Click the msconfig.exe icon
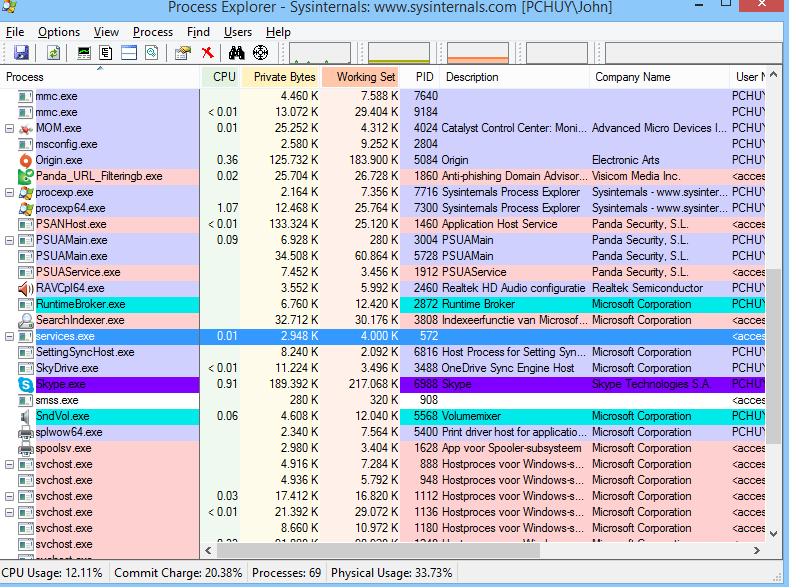Viewport: 789px width, 587px height. tap(26, 145)
